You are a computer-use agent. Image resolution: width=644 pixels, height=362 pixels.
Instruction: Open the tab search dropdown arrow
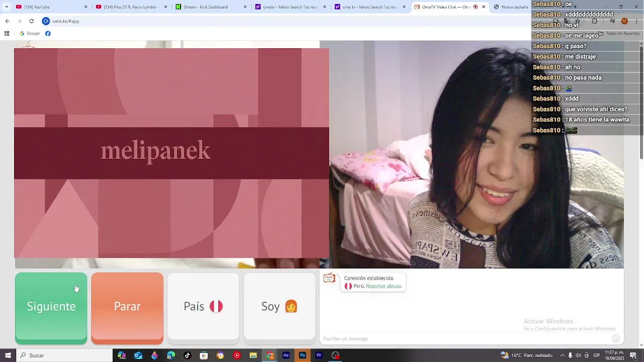pos(6,7)
